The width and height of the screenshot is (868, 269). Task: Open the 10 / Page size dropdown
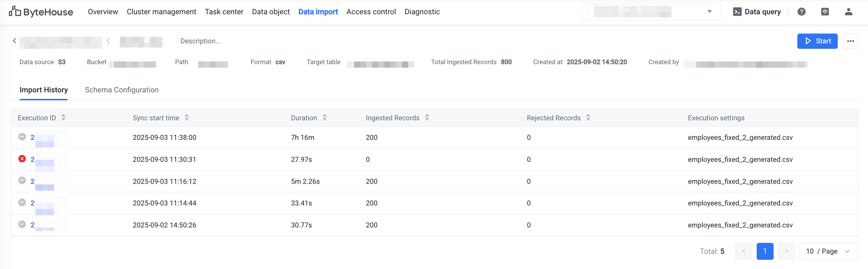[828, 251]
